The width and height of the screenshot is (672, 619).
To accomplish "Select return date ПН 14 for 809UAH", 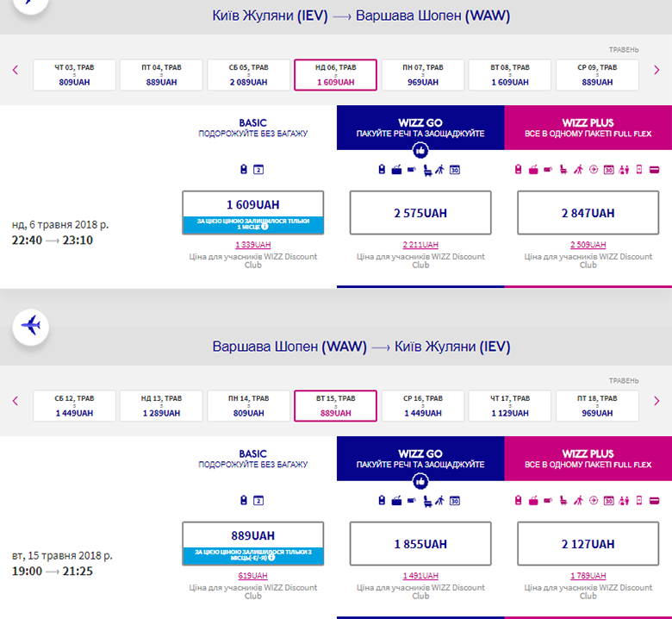I will (248, 406).
